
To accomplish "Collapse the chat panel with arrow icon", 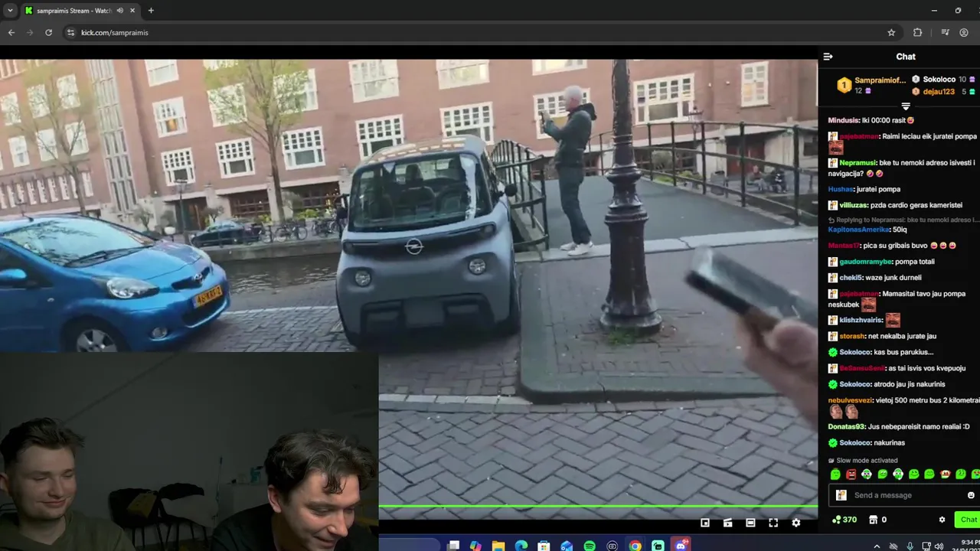I will pyautogui.click(x=828, y=57).
